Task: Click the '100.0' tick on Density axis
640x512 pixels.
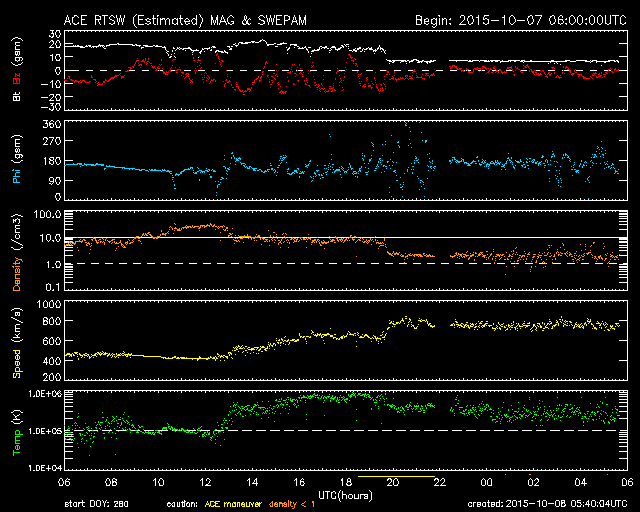Action: point(48,214)
